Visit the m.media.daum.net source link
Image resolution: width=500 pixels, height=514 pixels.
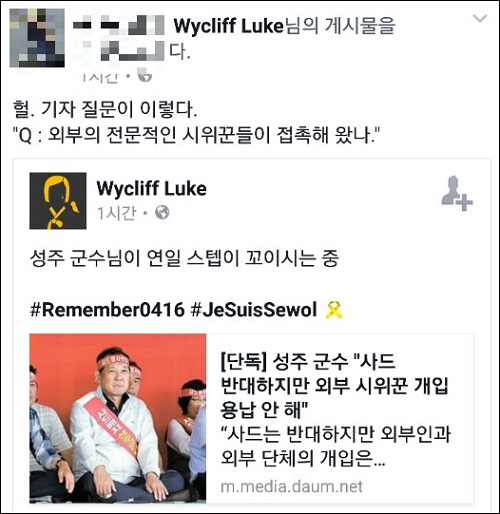click(291, 487)
